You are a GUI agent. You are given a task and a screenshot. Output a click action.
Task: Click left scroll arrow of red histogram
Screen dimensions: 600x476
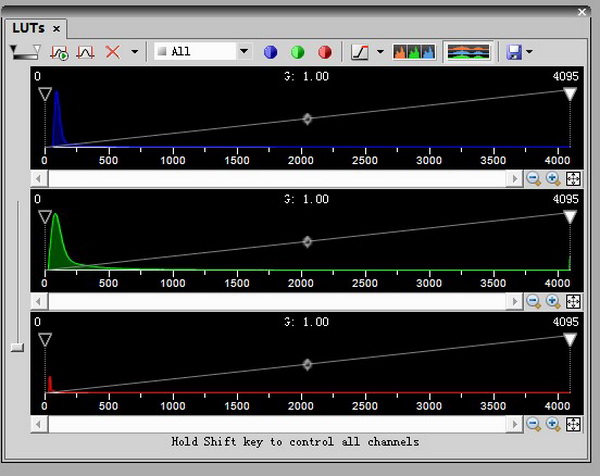click(39, 424)
